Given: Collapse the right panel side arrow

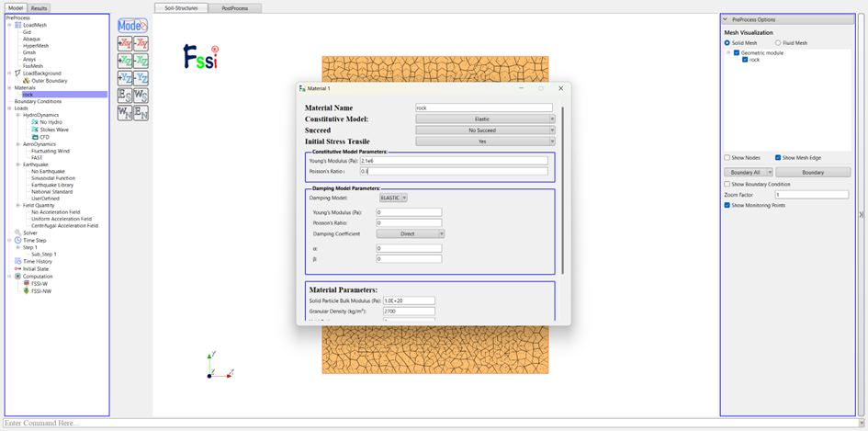Looking at the screenshot, I should (861, 215).
